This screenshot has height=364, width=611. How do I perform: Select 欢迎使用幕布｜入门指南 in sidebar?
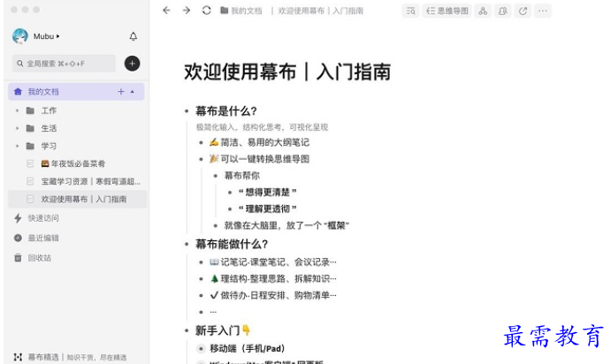tap(77, 199)
